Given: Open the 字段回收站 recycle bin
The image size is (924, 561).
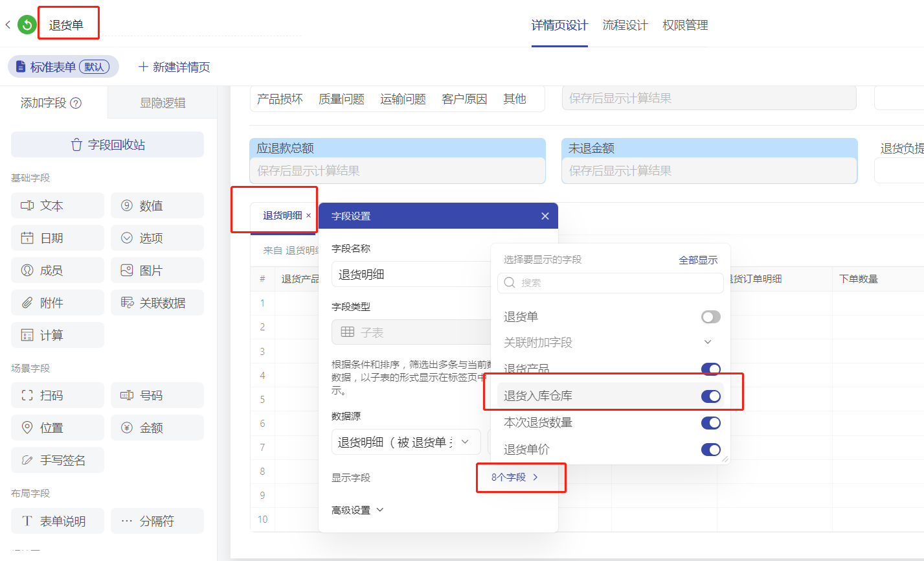Looking at the screenshot, I should [x=107, y=144].
